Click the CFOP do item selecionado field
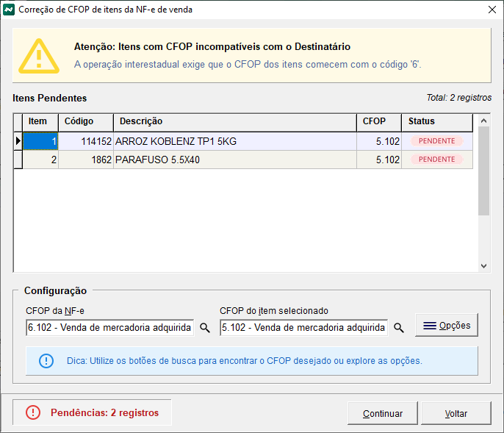 [303, 328]
